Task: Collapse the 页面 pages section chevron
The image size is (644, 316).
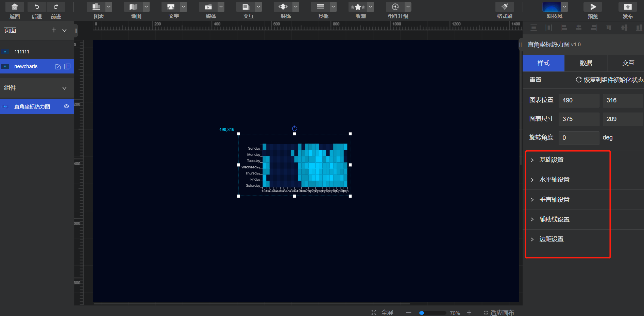Action: (x=64, y=30)
